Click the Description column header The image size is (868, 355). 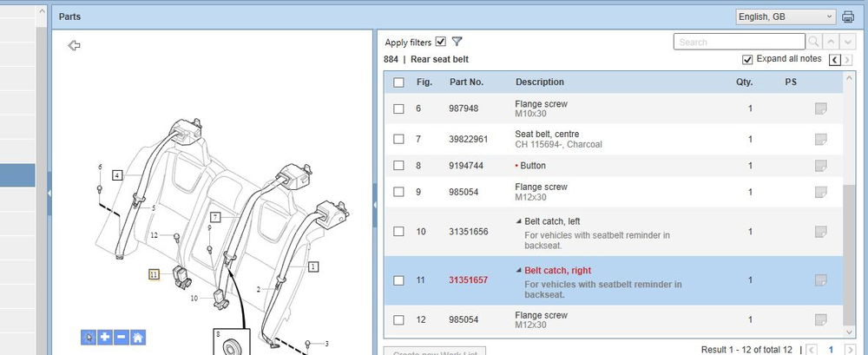[539, 82]
